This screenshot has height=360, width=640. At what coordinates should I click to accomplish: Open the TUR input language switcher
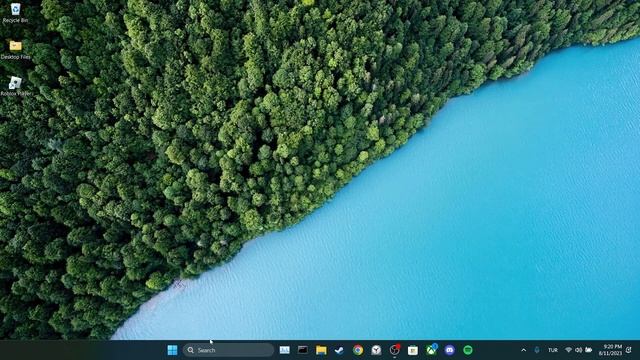tap(553, 350)
